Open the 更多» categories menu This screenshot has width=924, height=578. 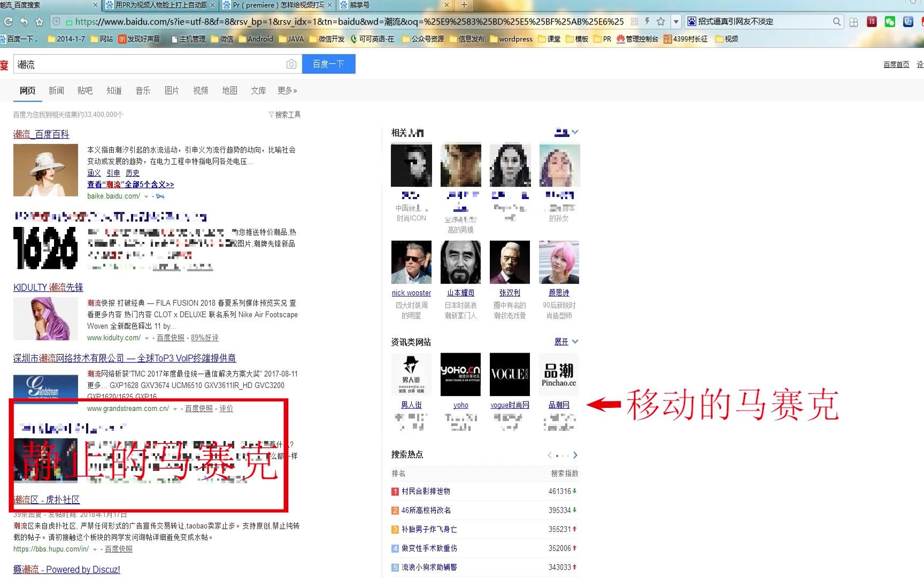[x=287, y=90]
